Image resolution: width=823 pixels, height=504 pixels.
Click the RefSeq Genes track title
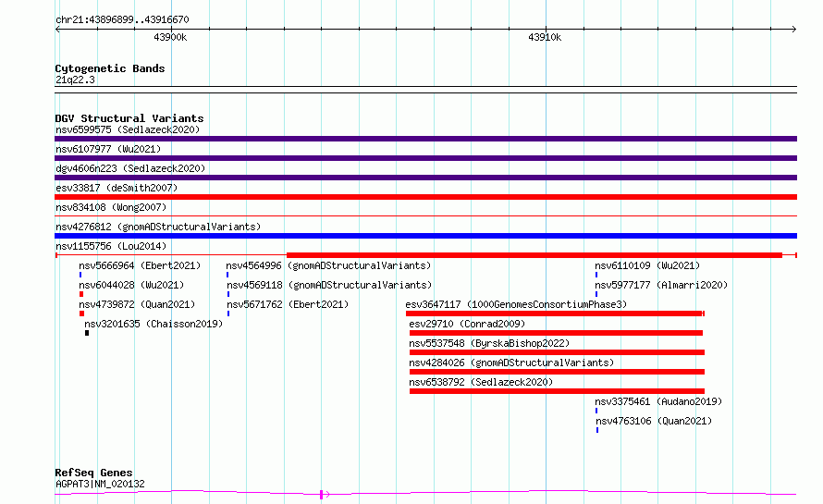coord(93,473)
